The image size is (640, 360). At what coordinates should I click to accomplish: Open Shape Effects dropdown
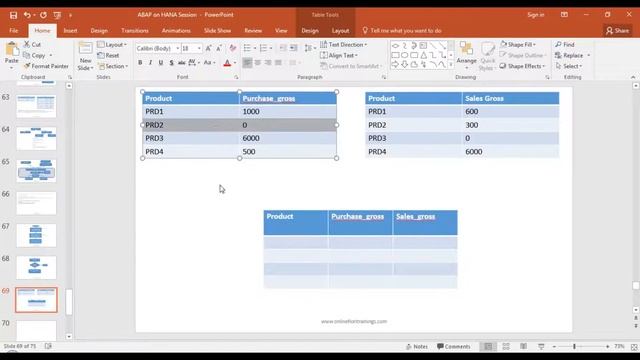click(522, 66)
